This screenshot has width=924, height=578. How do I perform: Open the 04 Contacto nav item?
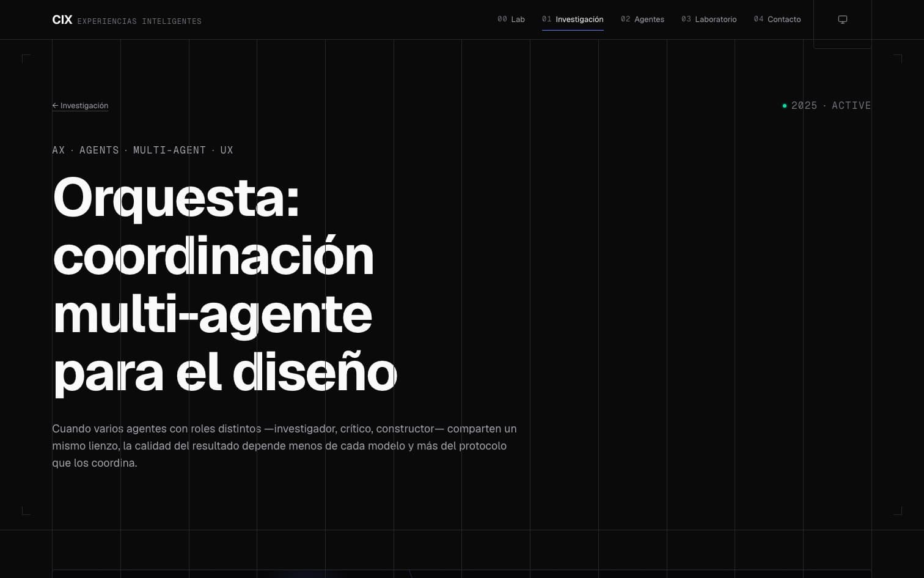(x=777, y=20)
